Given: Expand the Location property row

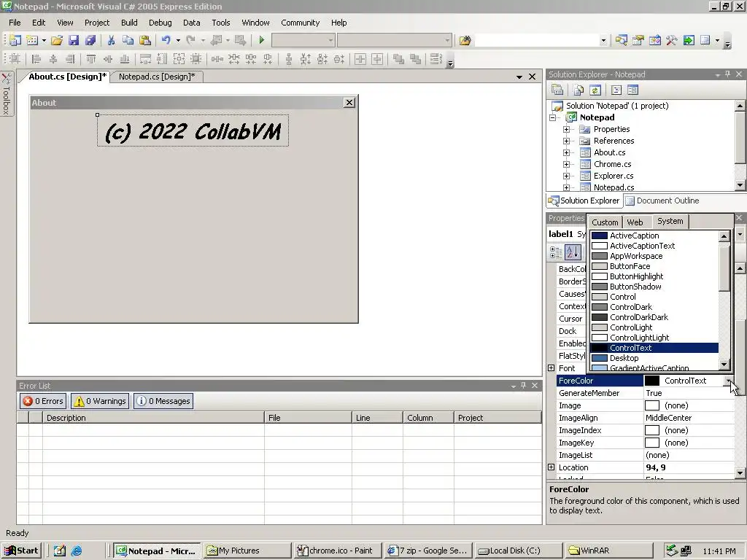Looking at the screenshot, I should click(551, 467).
